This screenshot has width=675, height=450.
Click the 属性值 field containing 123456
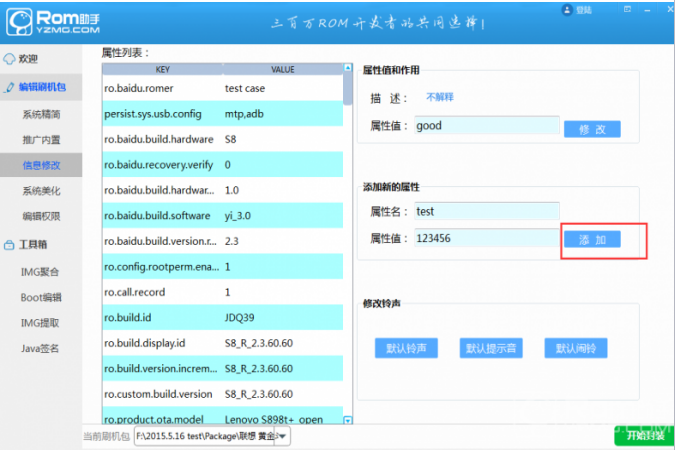point(487,238)
